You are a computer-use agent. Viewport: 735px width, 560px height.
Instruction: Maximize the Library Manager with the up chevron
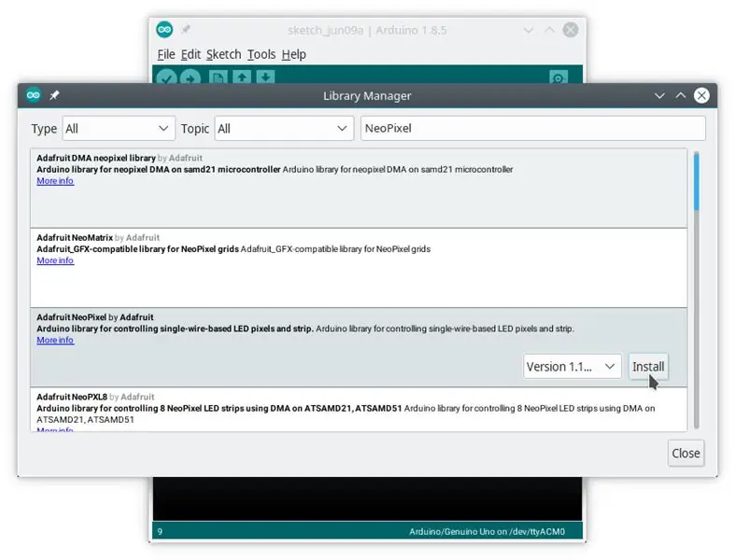coord(681,95)
